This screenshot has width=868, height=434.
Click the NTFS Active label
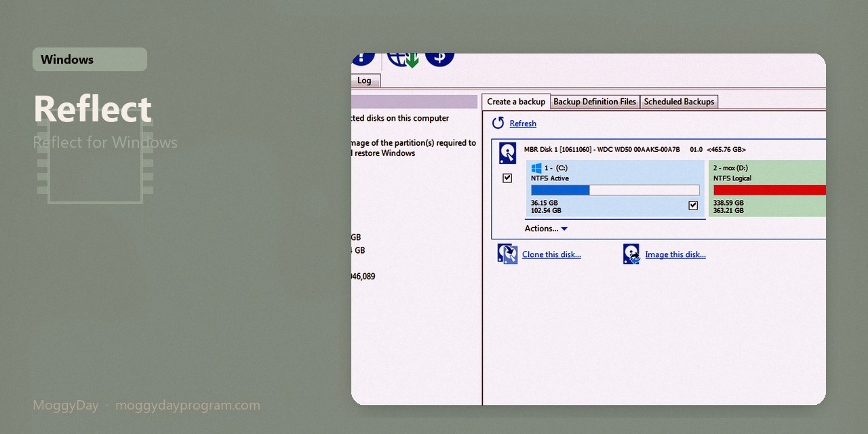tap(550, 178)
